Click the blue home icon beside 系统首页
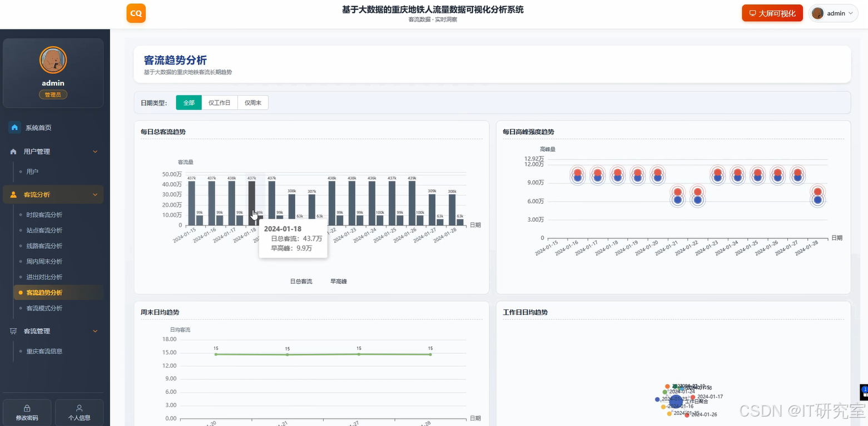868x426 pixels. point(14,128)
